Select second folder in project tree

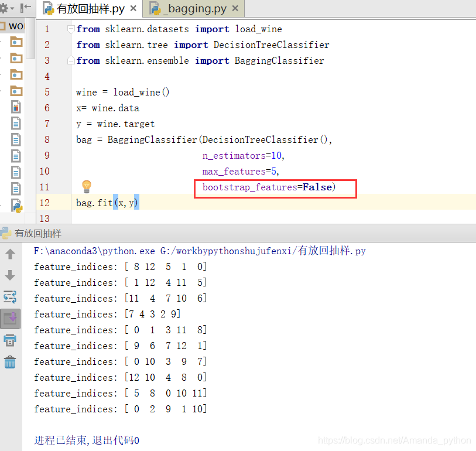(x=16, y=58)
